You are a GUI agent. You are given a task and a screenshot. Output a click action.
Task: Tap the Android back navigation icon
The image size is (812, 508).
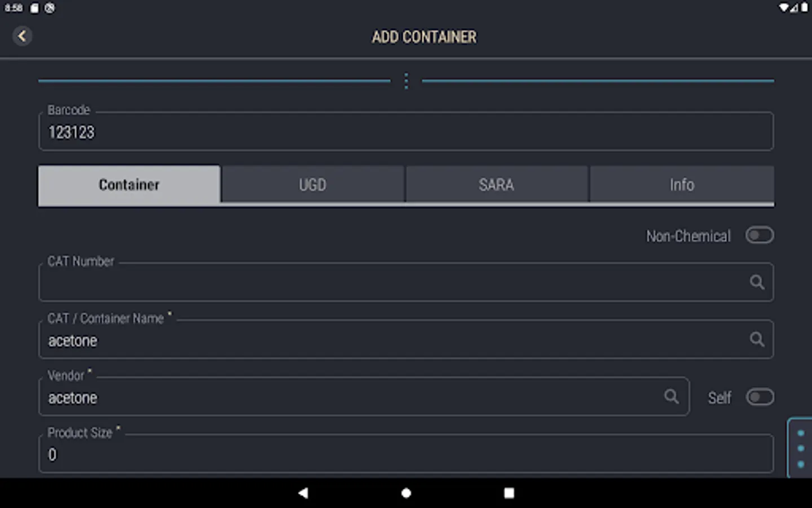(303, 493)
